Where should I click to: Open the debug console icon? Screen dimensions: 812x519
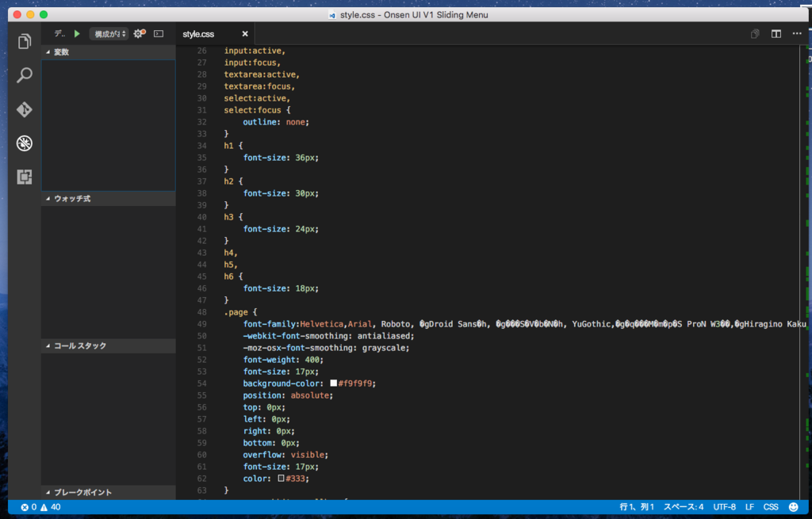159,33
